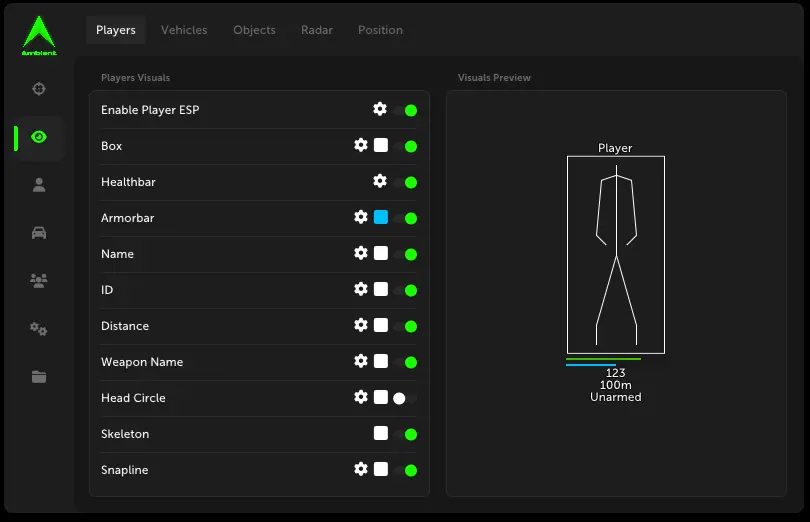Image resolution: width=810 pixels, height=522 pixels.
Task: Click the blue Armorbar color swatch
Action: [x=381, y=217]
